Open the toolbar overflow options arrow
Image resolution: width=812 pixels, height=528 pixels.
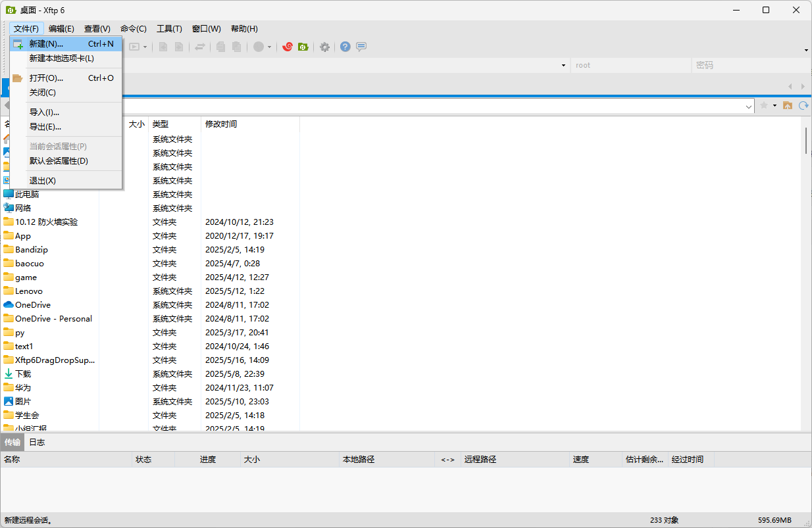click(x=806, y=50)
